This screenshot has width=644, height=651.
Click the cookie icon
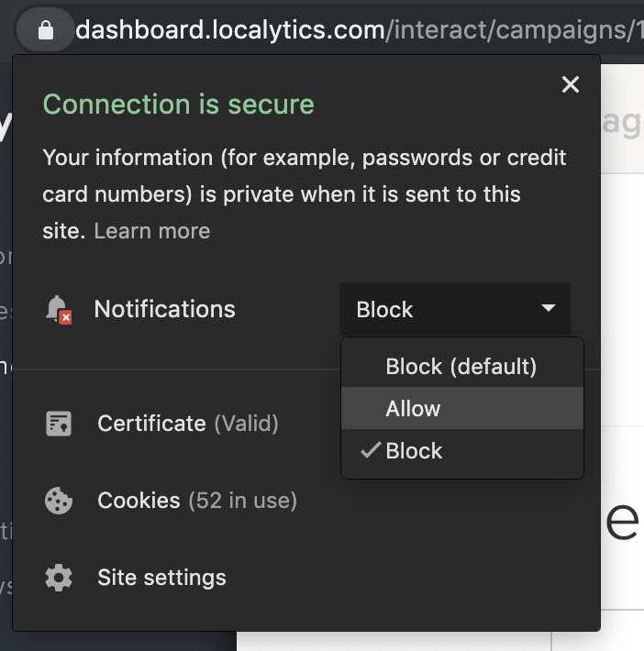59,501
